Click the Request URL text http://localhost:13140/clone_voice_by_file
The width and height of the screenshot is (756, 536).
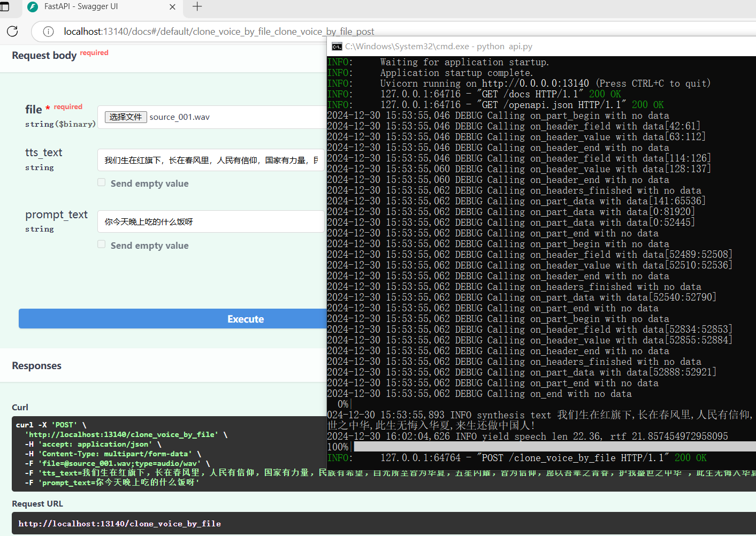120,524
